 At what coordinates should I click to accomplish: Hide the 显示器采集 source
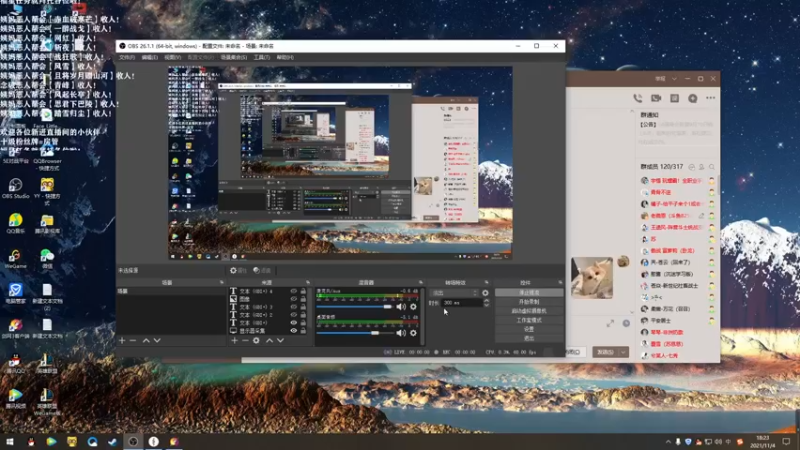coord(293,331)
